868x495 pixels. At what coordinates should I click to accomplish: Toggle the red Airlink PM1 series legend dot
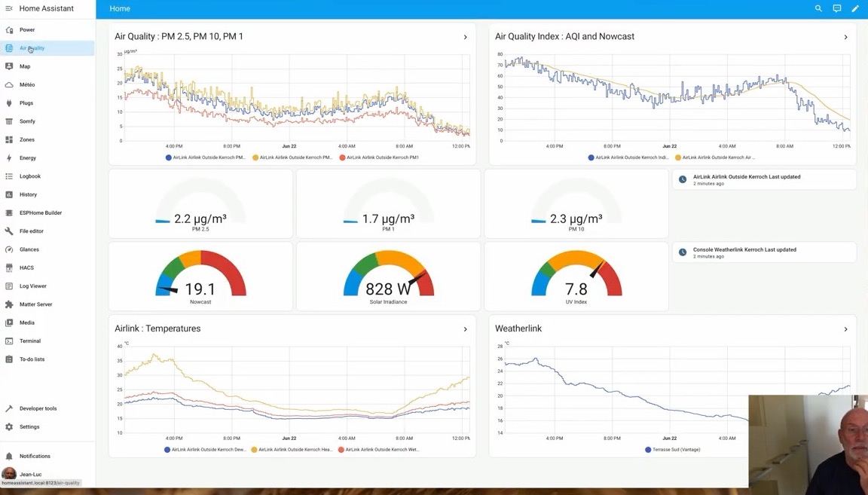[343, 157]
